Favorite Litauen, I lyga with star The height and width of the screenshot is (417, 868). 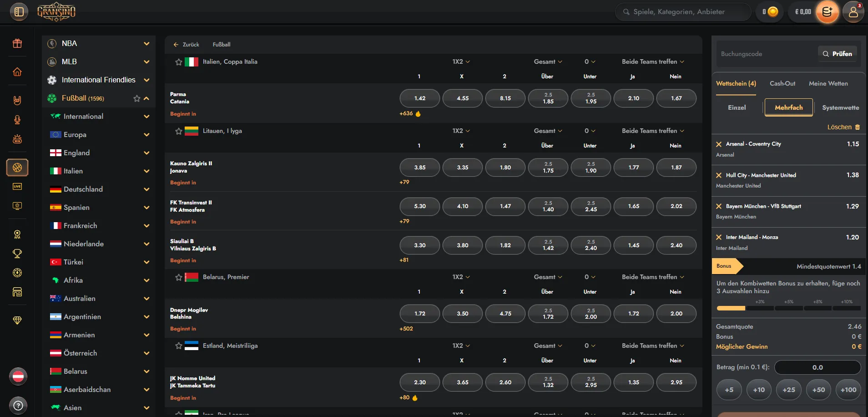[179, 131]
